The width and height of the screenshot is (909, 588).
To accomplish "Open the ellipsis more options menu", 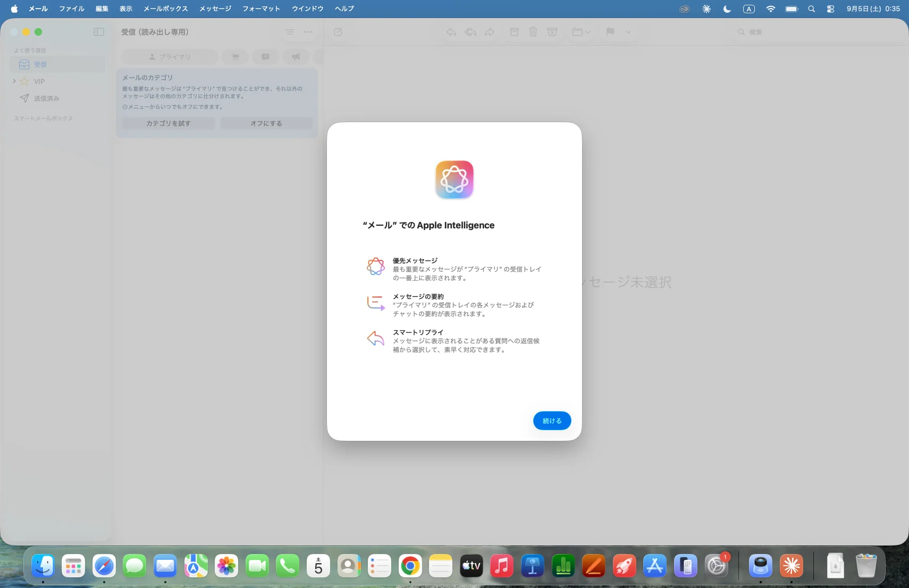I will [308, 32].
